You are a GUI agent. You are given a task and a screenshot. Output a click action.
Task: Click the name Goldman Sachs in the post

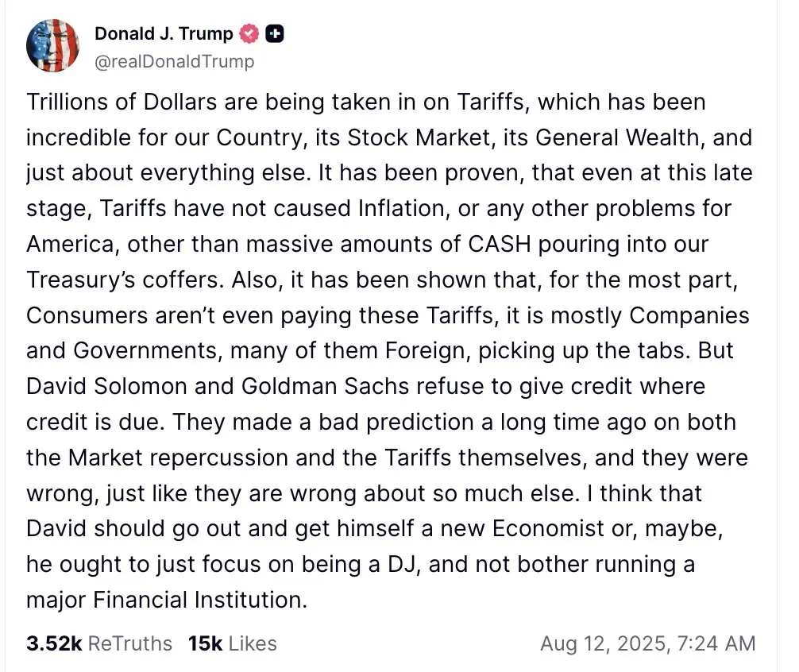(x=325, y=386)
